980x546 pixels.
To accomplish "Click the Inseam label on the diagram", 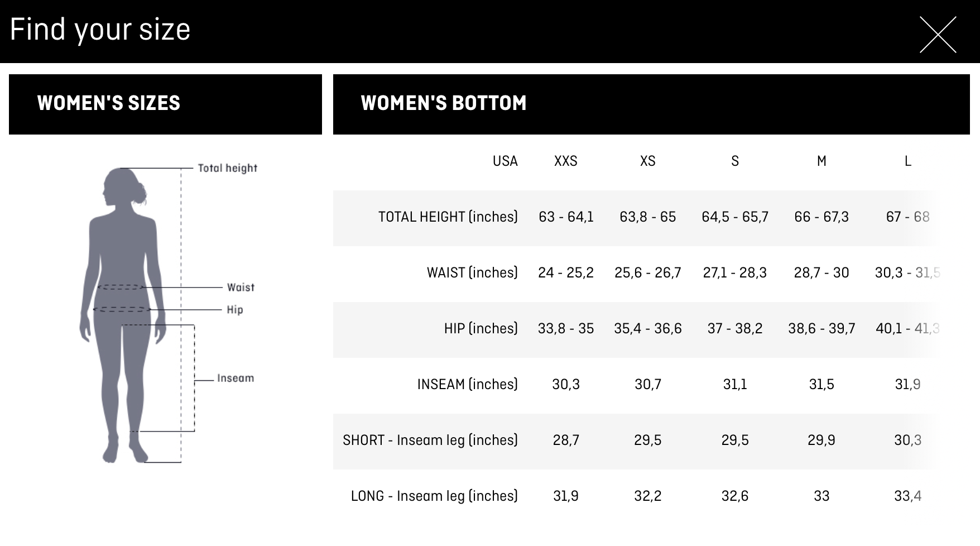I will click(x=236, y=379).
